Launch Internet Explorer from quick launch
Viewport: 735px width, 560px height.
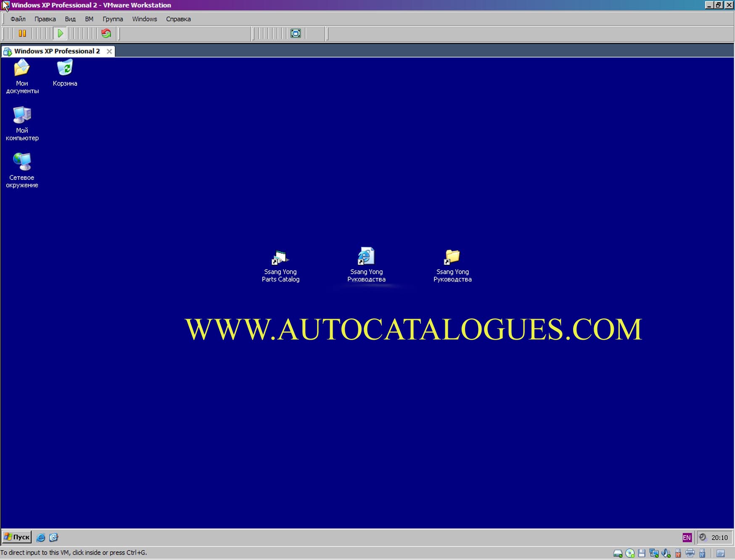coord(41,537)
